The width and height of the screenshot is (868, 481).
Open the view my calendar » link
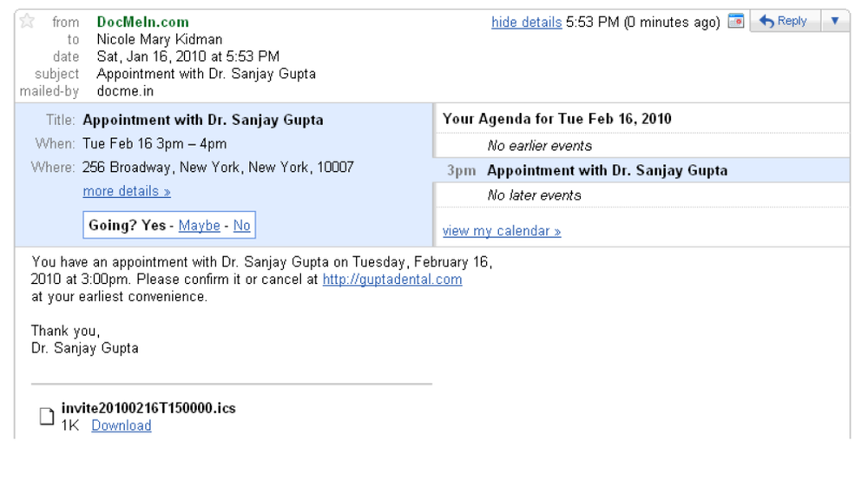click(x=502, y=231)
